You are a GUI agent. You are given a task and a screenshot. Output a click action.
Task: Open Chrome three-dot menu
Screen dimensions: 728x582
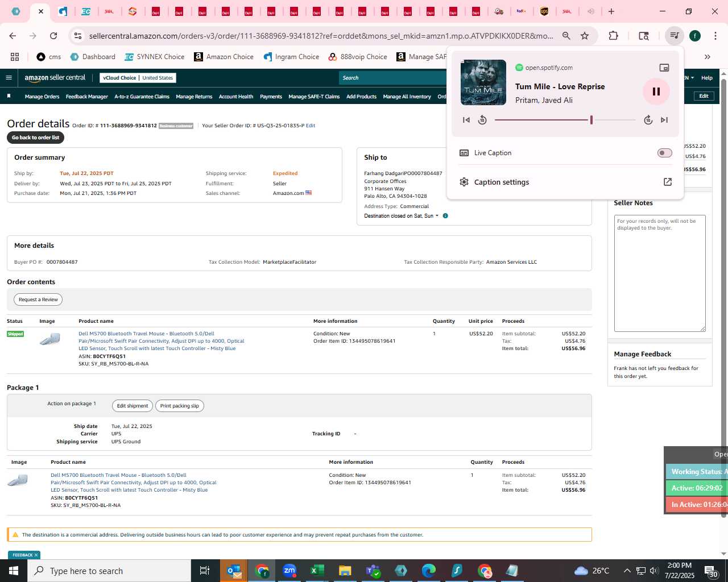[715, 36]
